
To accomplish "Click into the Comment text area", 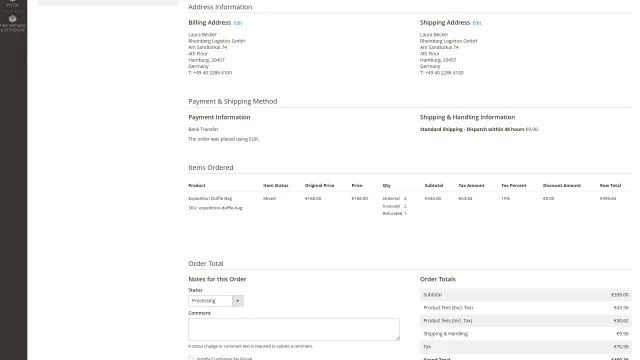I will (x=294, y=329).
